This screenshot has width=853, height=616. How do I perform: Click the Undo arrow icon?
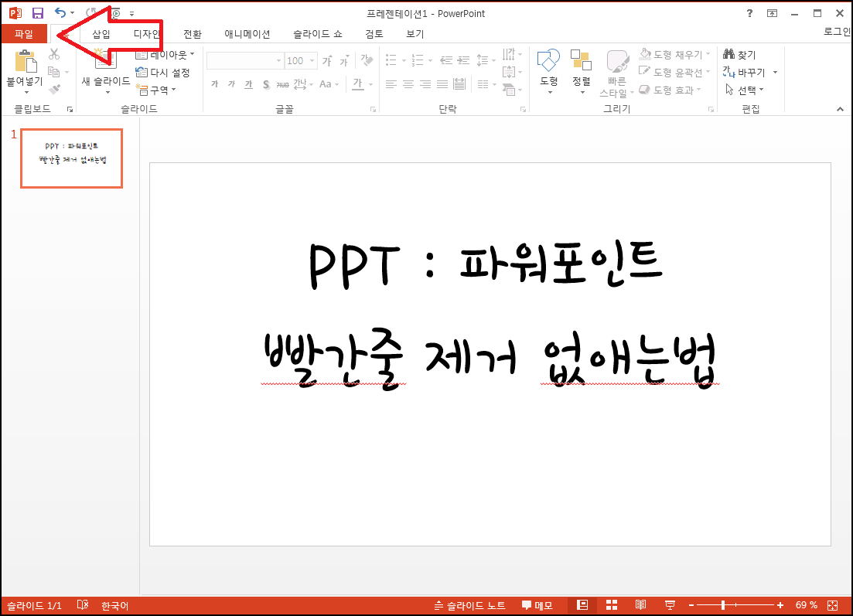click(60, 12)
